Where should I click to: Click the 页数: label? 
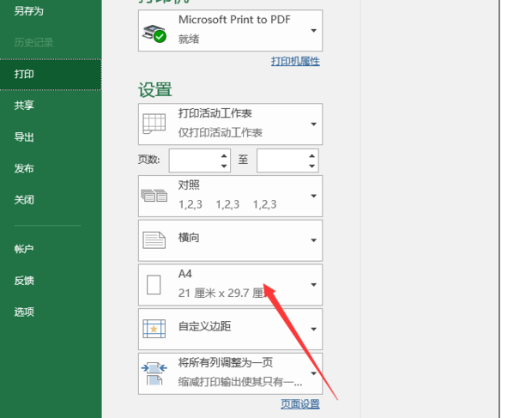[x=149, y=159]
